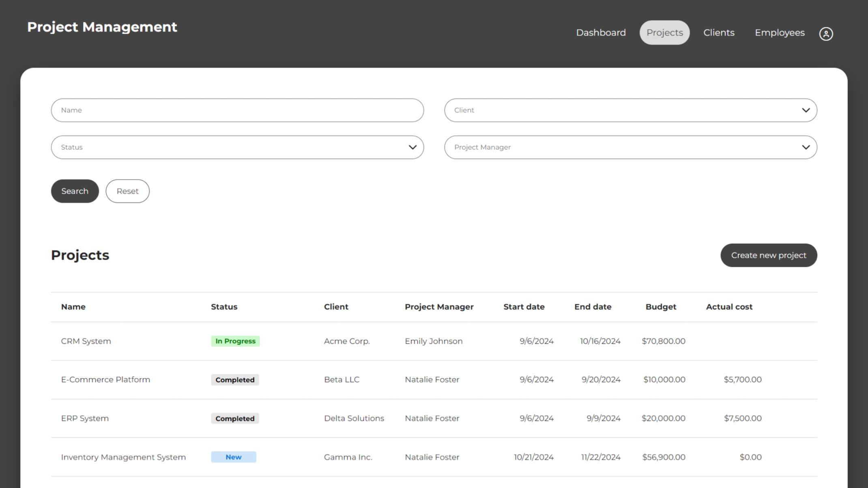Select the ERP System project row
This screenshot has width=868, height=488.
point(85,418)
